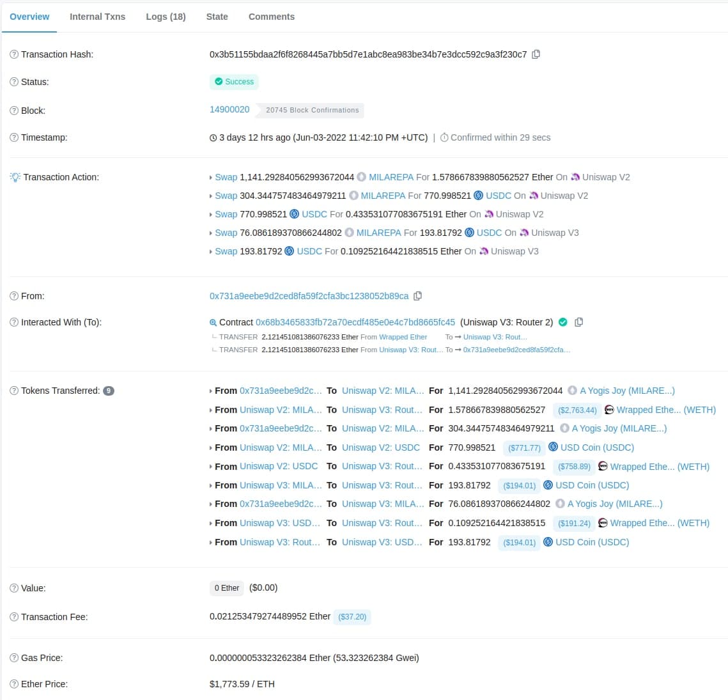
Task: Click the USDC icon in the 770.998521 transfer row
Action: coord(553,447)
